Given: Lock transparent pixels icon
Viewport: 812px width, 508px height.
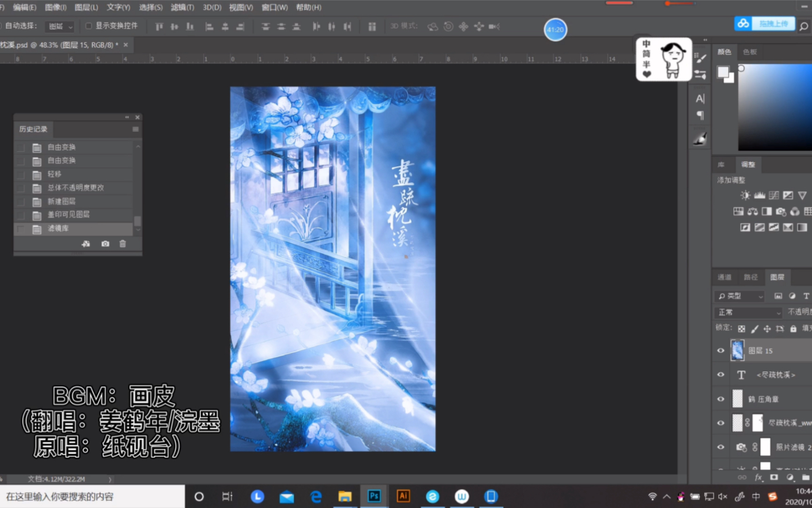Looking at the screenshot, I should [741, 329].
